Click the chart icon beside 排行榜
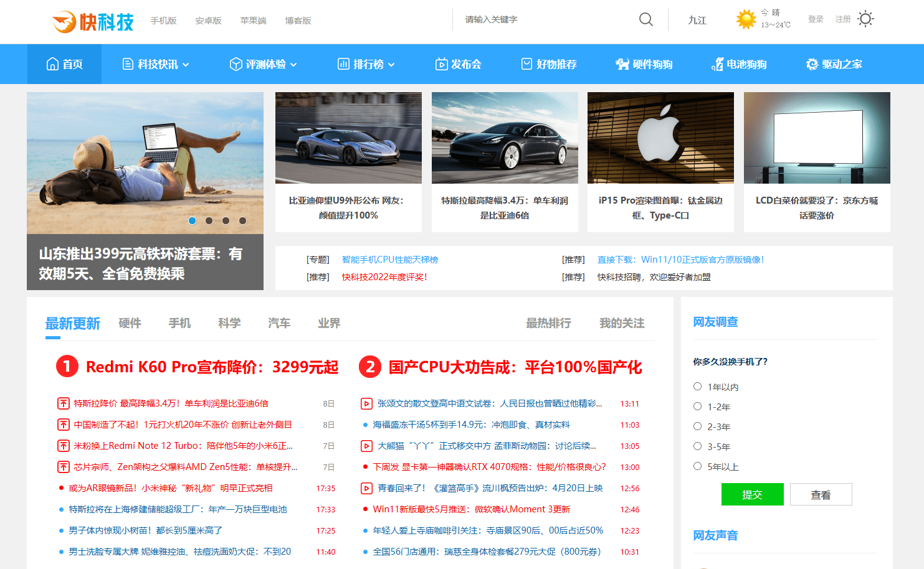This screenshot has width=924, height=569. 343,64
